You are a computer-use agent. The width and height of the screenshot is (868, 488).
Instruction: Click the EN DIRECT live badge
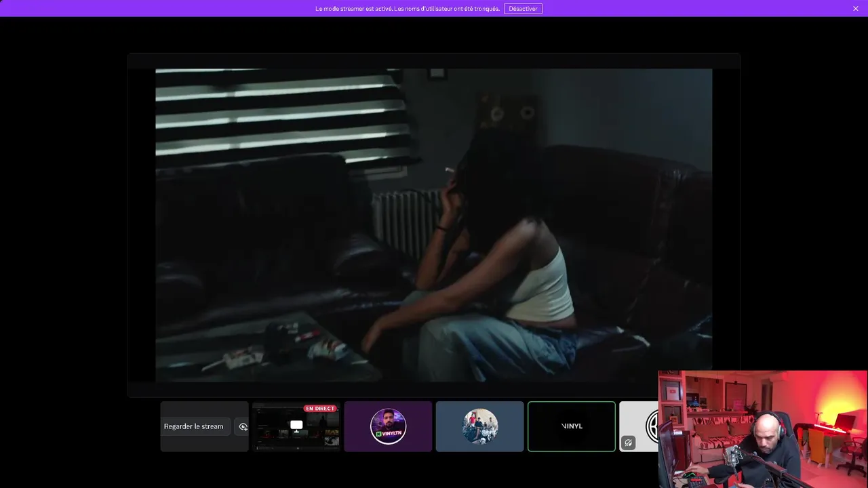320,409
